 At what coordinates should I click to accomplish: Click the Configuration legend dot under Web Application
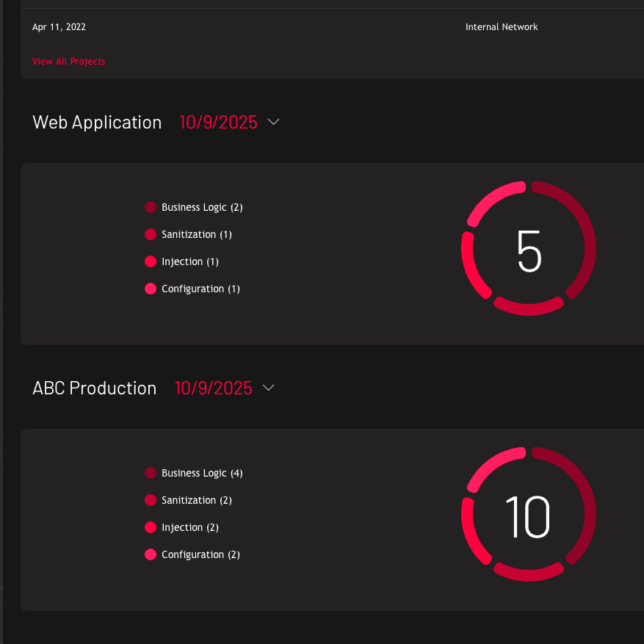pos(151,289)
